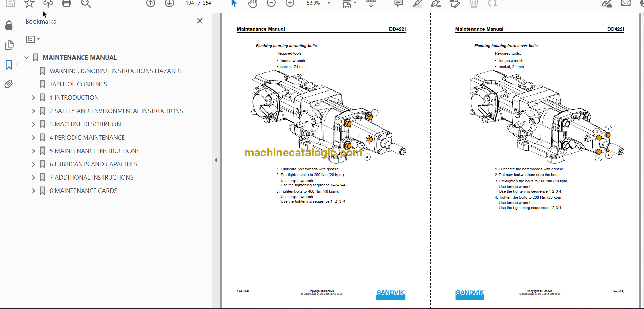Close the Bookmarks panel
This screenshot has width=644, height=309.
tap(200, 21)
